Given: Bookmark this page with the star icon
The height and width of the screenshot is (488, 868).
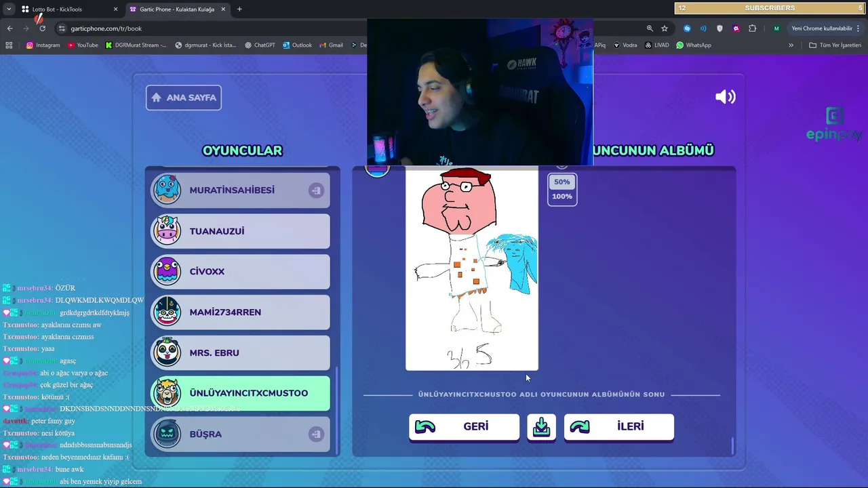Looking at the screenshot, I should (665, 28).
